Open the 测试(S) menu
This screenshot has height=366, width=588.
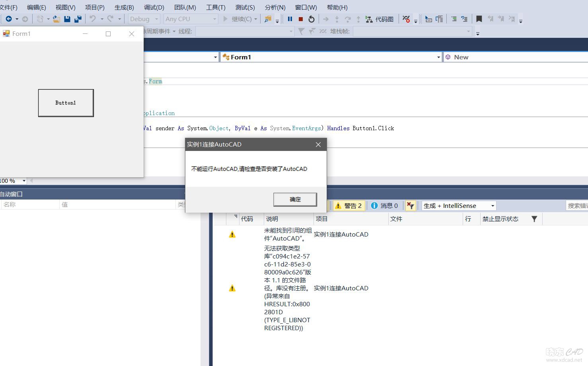pos(245,7)
